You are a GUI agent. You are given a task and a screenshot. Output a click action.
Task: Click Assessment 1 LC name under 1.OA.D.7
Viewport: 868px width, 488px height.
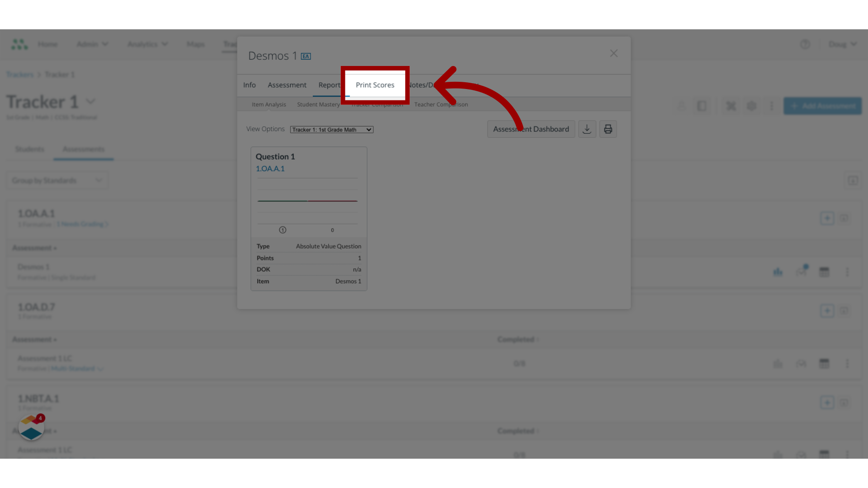[45, 358]
